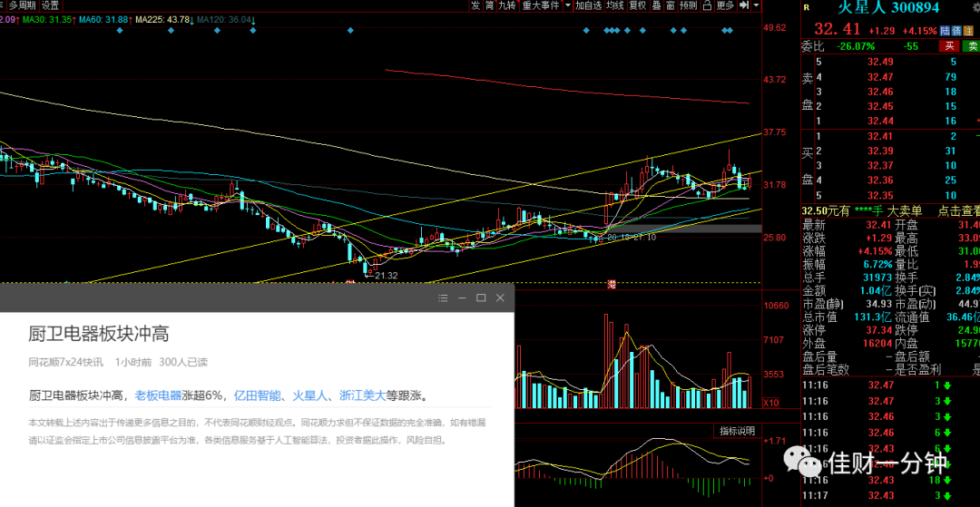Expand the 更多 more options menu
This screenshot has height=507, width=980.
(x=725, y=5)
